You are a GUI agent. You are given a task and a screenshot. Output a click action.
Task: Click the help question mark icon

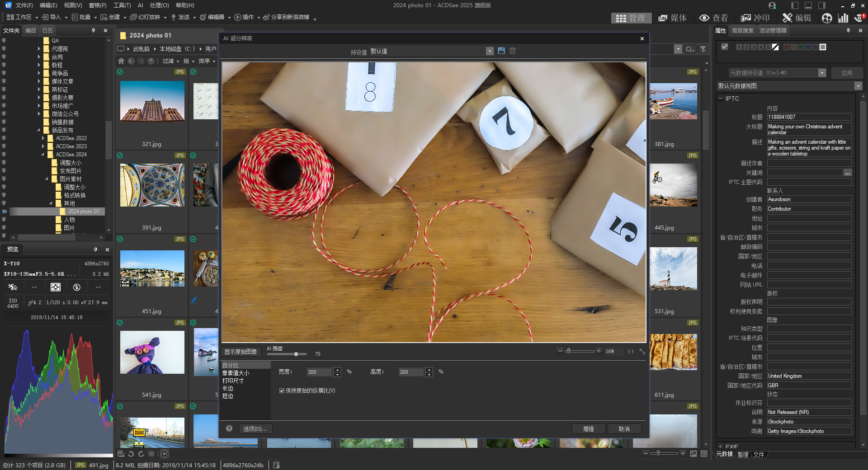point(229,428)
